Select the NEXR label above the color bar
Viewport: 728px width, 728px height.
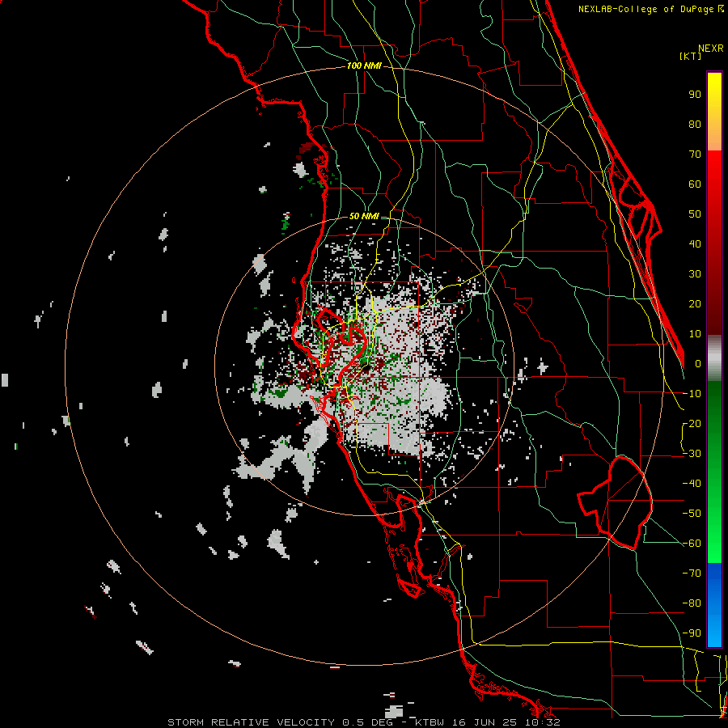click(711, 49)
